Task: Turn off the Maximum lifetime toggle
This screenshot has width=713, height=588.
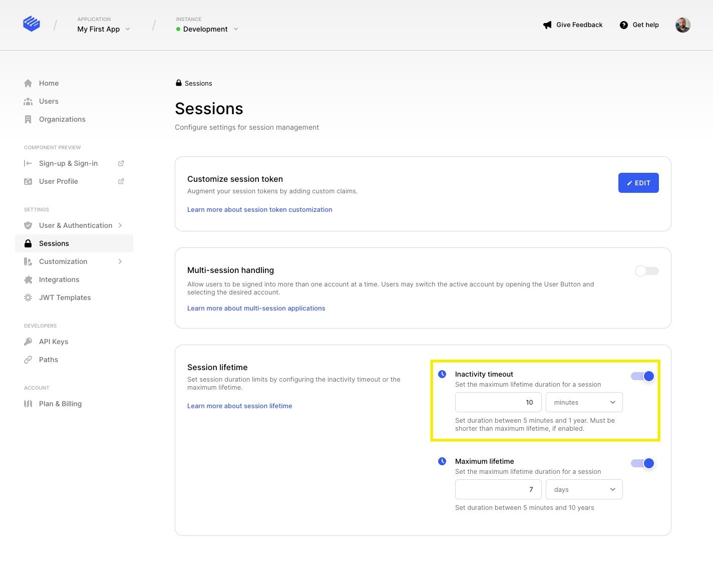Action: [x=643, y=463]
